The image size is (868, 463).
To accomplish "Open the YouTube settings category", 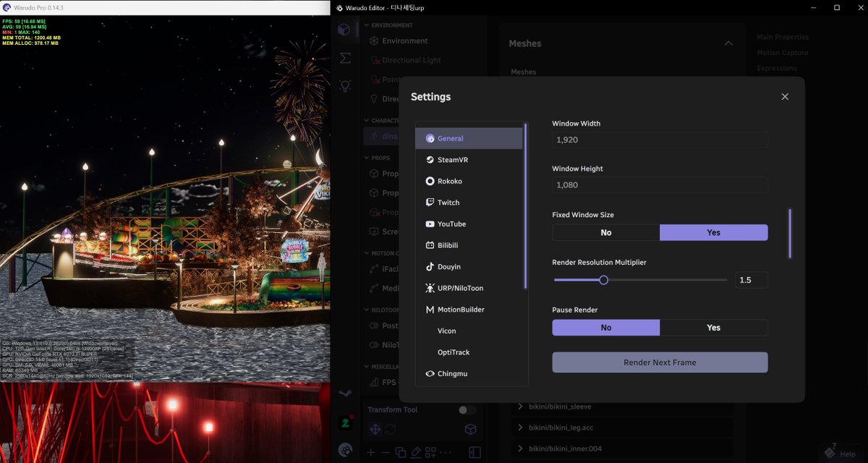I will (469, 224).
